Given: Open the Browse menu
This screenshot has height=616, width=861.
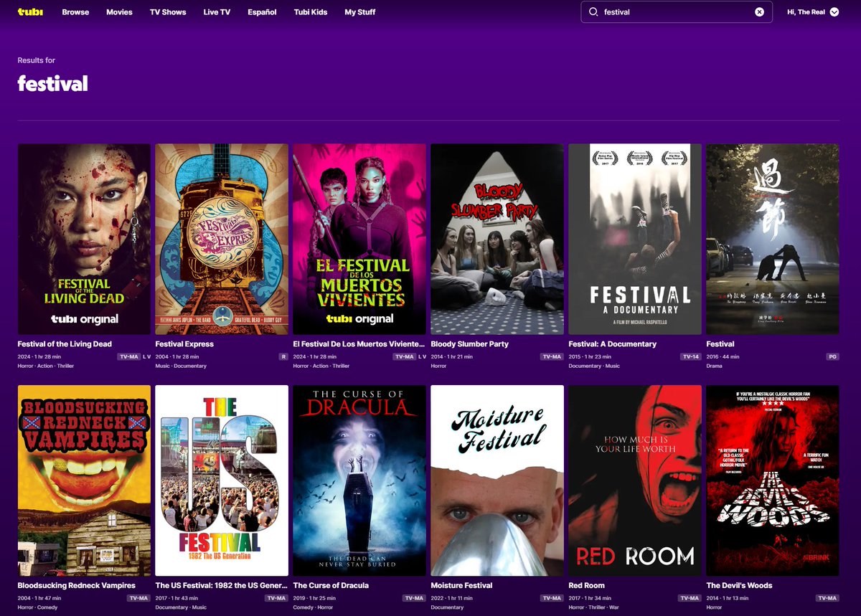Looking at the screenshot, I should 75,12.
